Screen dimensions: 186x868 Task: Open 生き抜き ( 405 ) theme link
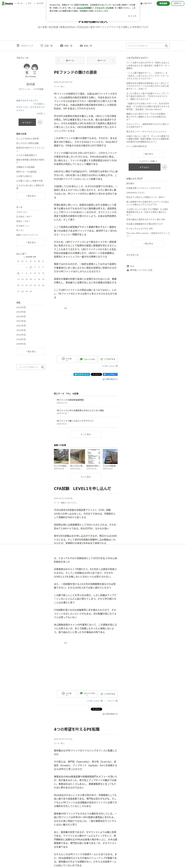[x=24, y=217]
